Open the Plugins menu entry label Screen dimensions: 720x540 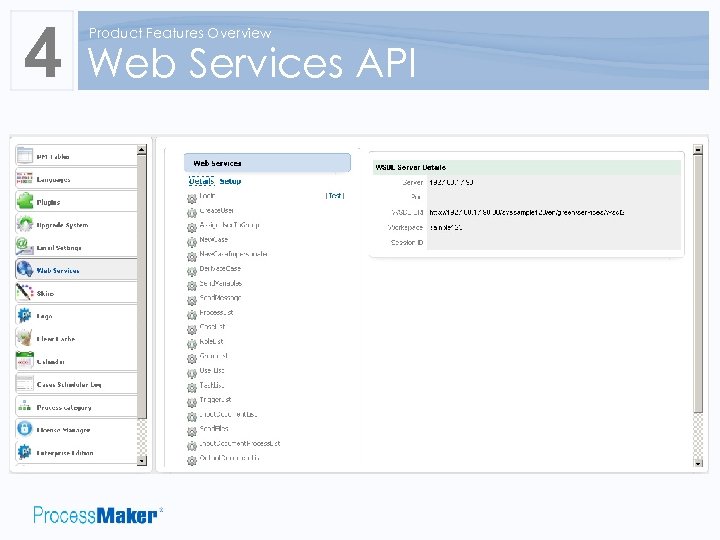pos(48,202)
